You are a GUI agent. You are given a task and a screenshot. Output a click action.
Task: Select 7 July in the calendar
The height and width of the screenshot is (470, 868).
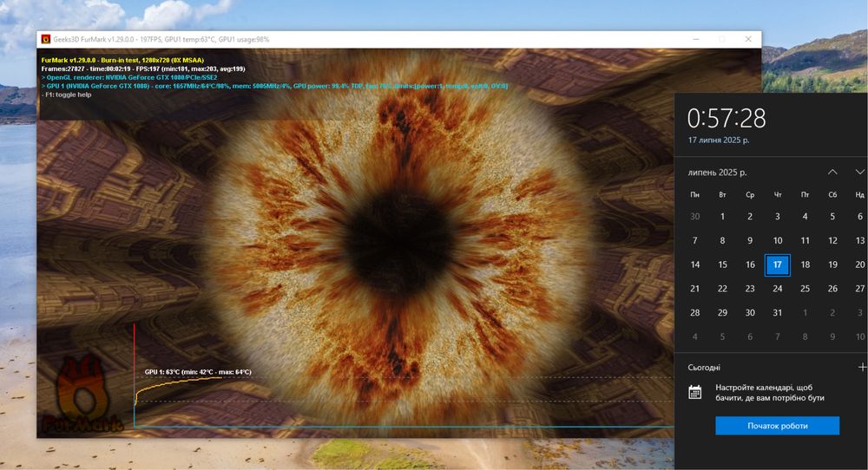[694, 240]
